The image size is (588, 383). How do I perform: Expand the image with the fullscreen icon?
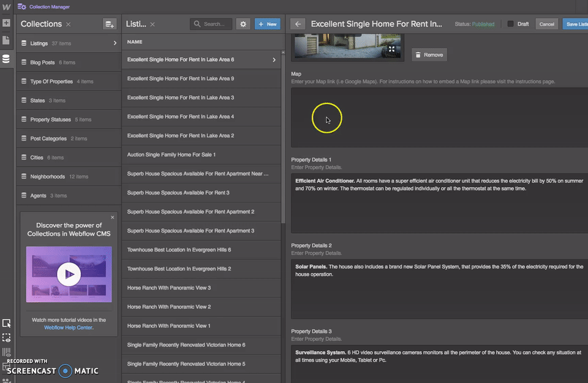392,49
